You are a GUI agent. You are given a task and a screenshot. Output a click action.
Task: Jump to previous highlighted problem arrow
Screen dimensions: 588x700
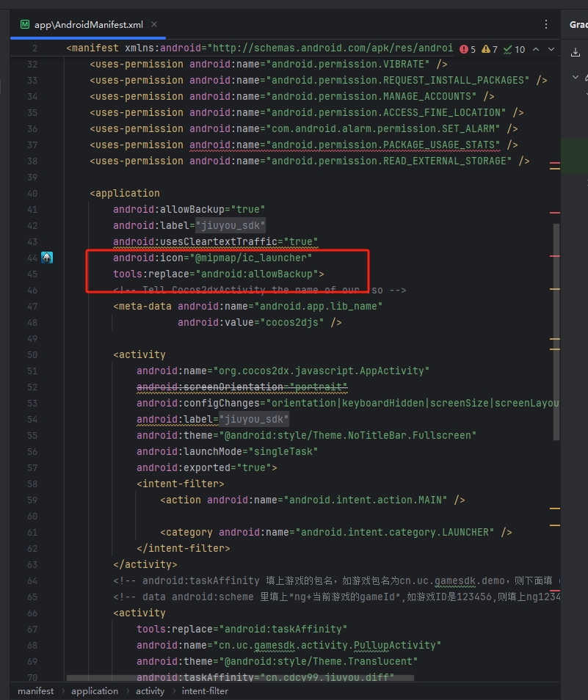point(536,49)
